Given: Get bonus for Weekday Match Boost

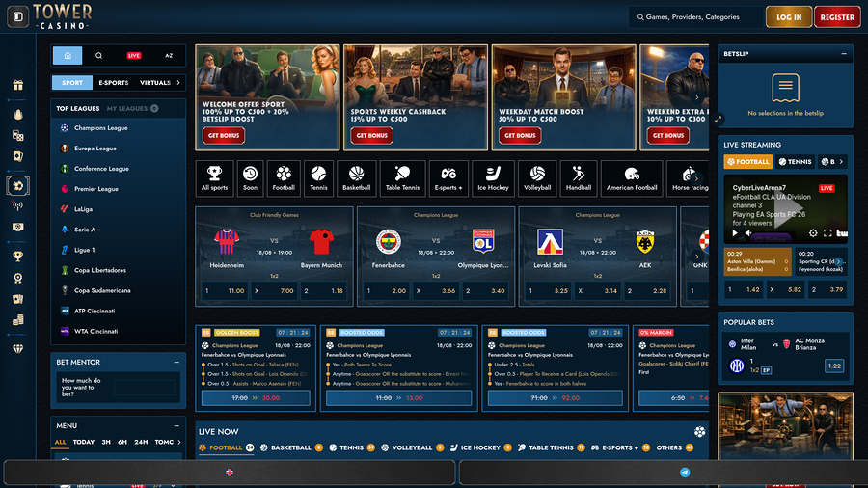Looking at the screenshot, I should (x=520, y=135).
